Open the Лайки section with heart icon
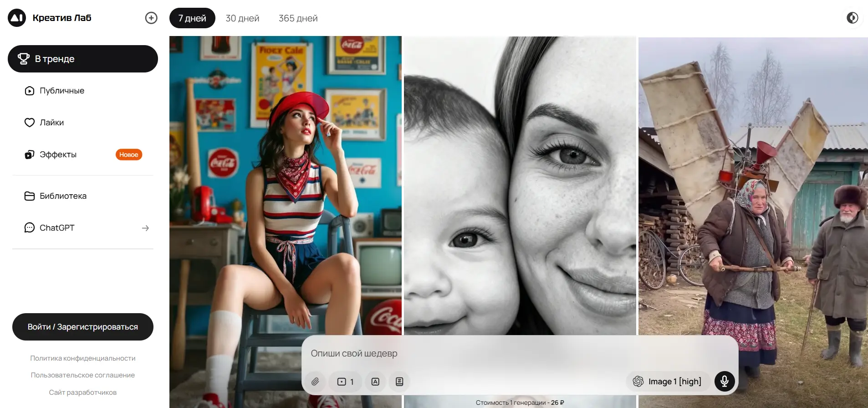868x408 pixels. click(x=51, y=123)
